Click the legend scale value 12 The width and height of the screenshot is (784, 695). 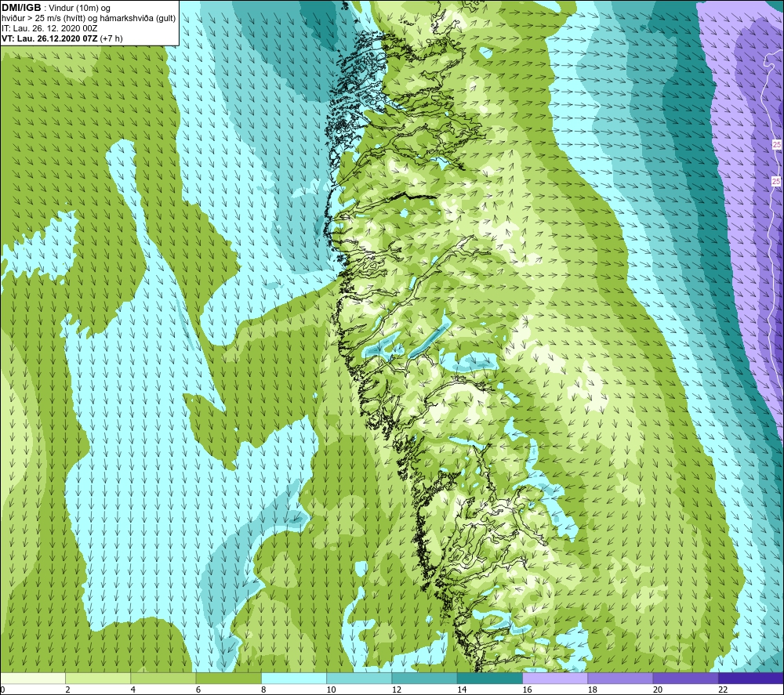point(397,690)
